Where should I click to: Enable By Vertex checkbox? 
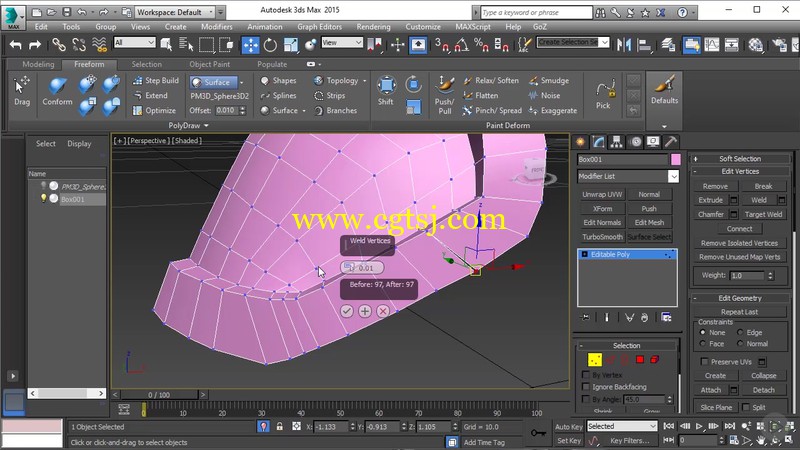point(586,374)
